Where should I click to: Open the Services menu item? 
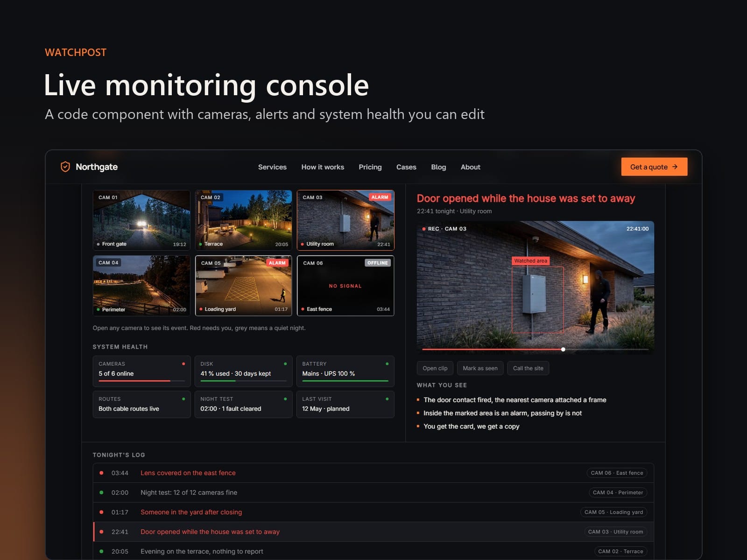[x=272, y=167]
